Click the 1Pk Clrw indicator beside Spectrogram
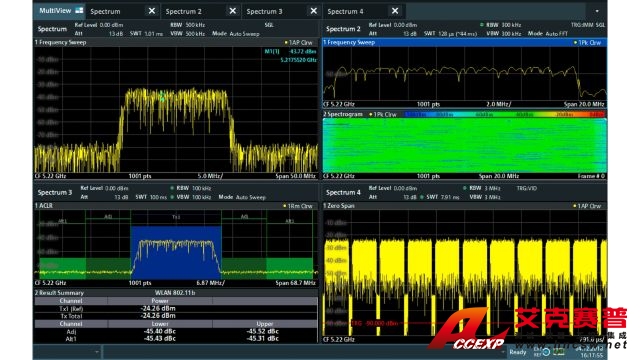Image resolution: width=640 pixels, height=360 pixels. pyautogui.click(x=383, y=115)
